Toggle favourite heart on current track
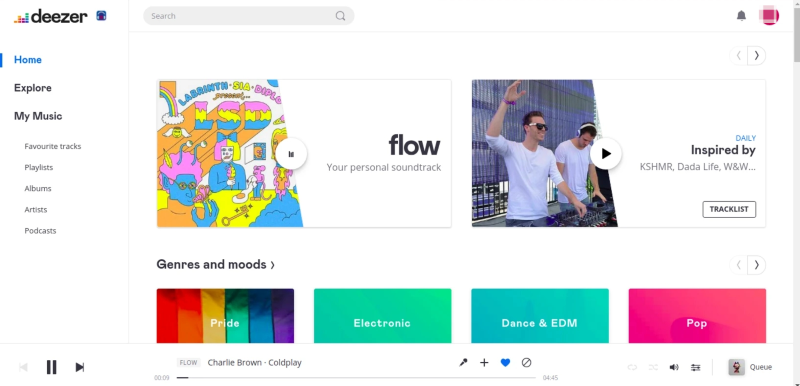 [x=505, y=363]
